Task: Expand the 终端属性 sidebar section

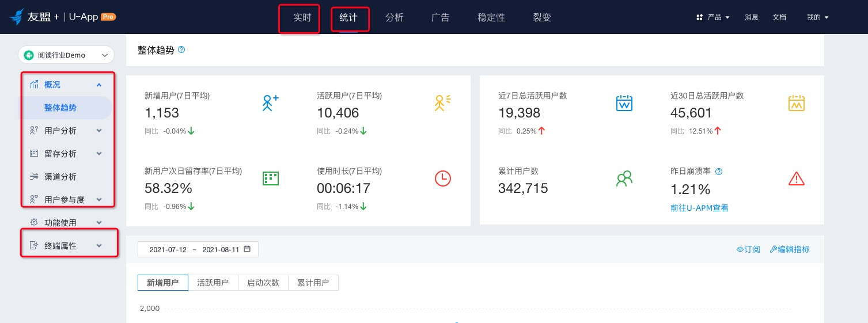Action: click(66, 246)
